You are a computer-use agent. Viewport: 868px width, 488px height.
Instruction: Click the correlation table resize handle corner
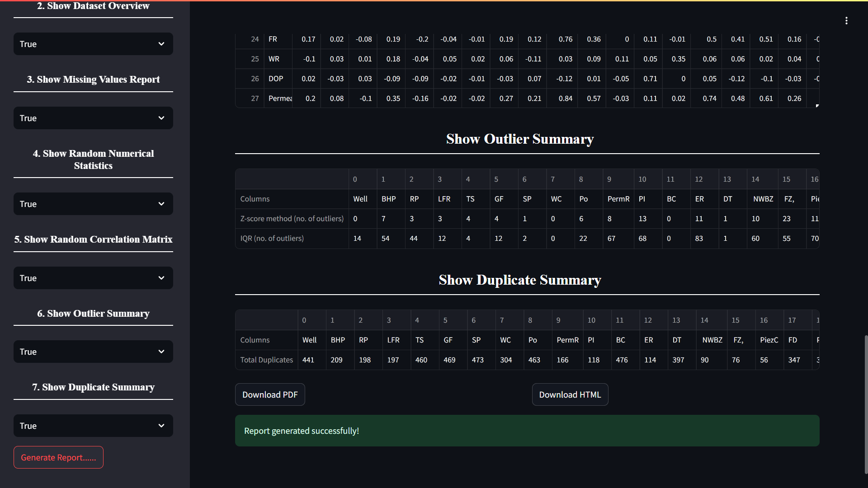point(817,106)
